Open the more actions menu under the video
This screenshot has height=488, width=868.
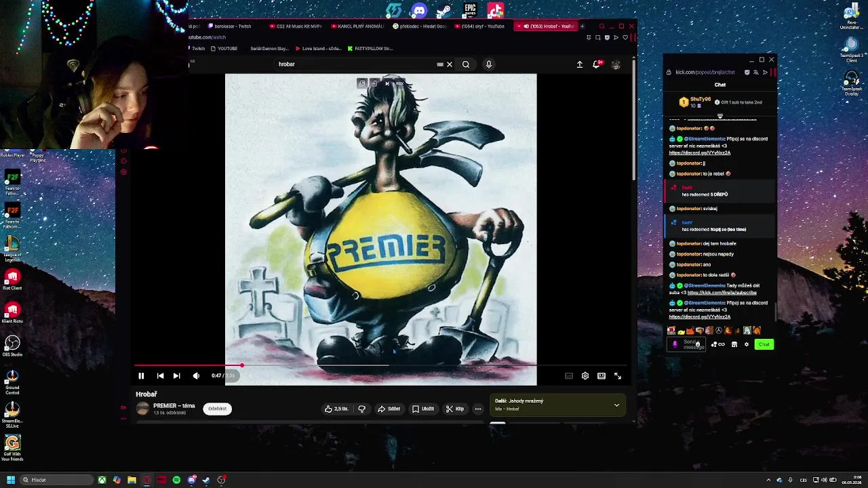[x=477, y=409]
